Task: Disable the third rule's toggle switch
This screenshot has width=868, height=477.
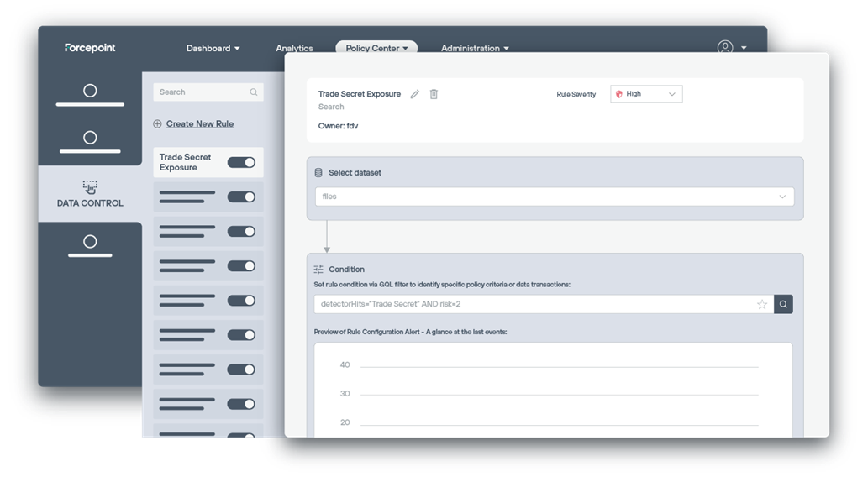Action: point(241,231)
